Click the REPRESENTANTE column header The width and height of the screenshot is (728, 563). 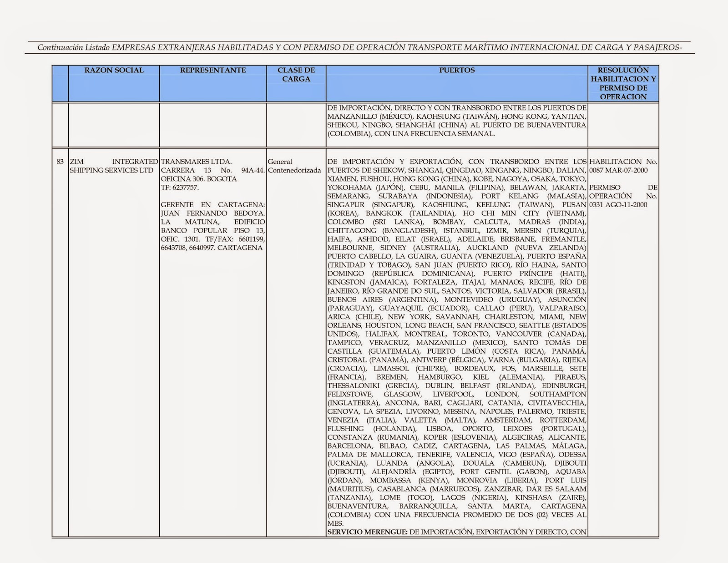click(x=213, y=84)
